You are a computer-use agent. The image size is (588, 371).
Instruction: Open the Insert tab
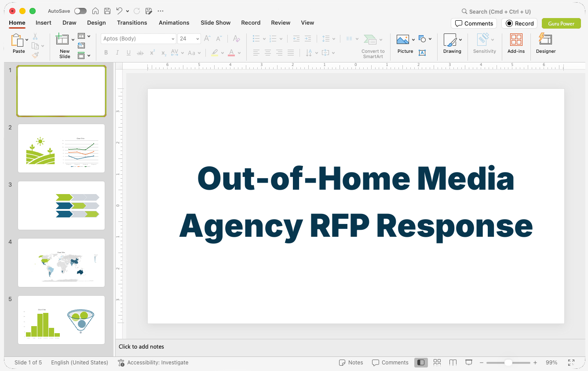pos(44,23)
